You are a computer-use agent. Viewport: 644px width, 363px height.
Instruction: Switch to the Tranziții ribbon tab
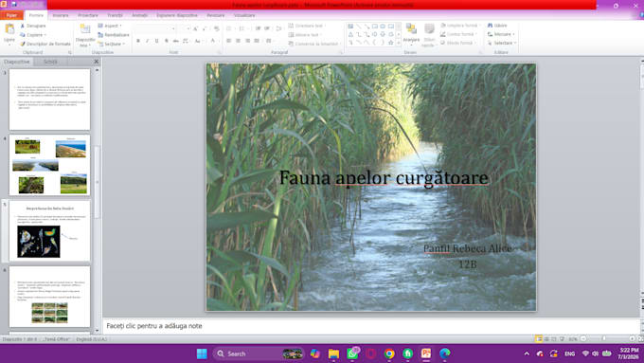click(115, 15)
